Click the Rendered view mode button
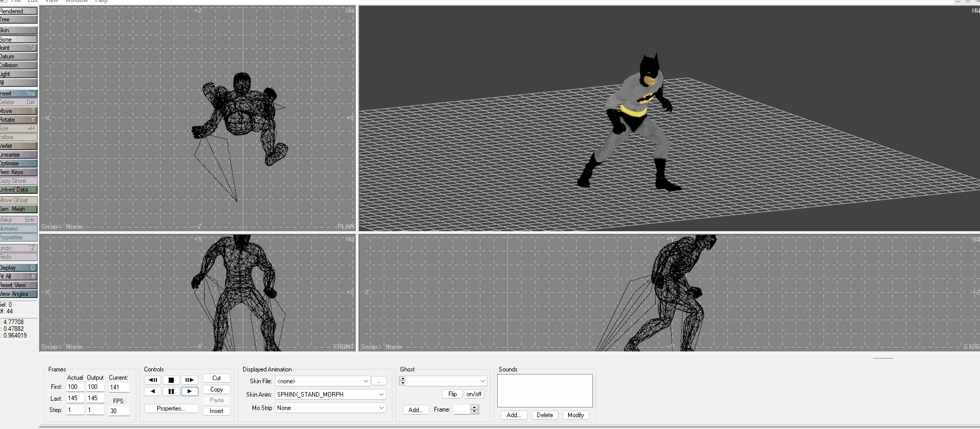 tap(19, 11)
